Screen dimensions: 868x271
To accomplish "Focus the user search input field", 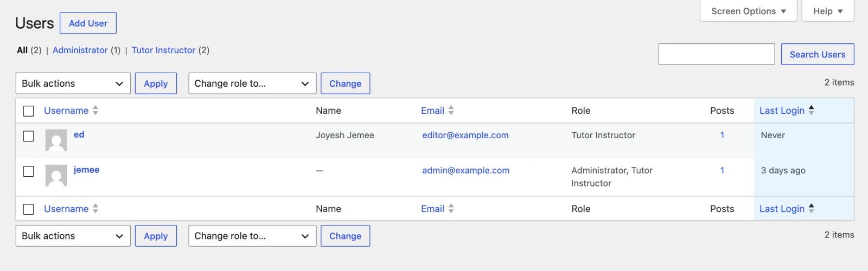I will (717, 54).
